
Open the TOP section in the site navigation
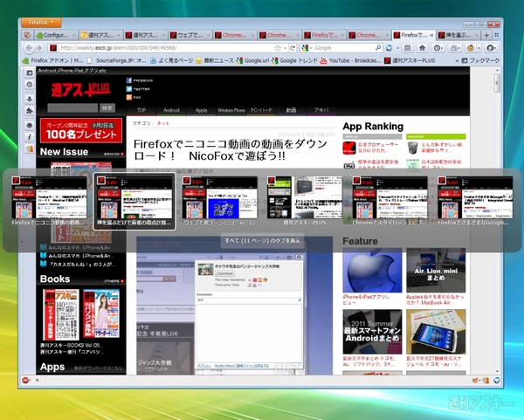point(141,110)
